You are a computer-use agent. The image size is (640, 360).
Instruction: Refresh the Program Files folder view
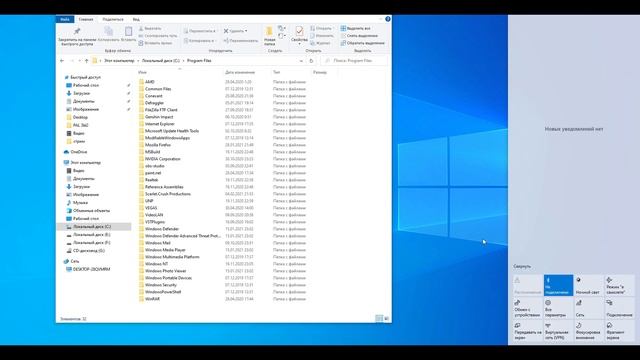311,61
